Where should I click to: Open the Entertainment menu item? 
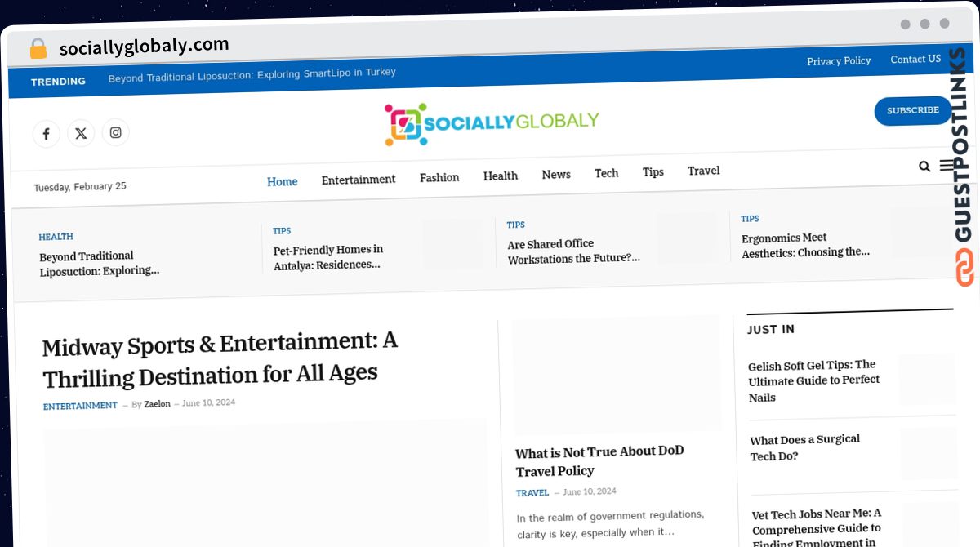359,180
